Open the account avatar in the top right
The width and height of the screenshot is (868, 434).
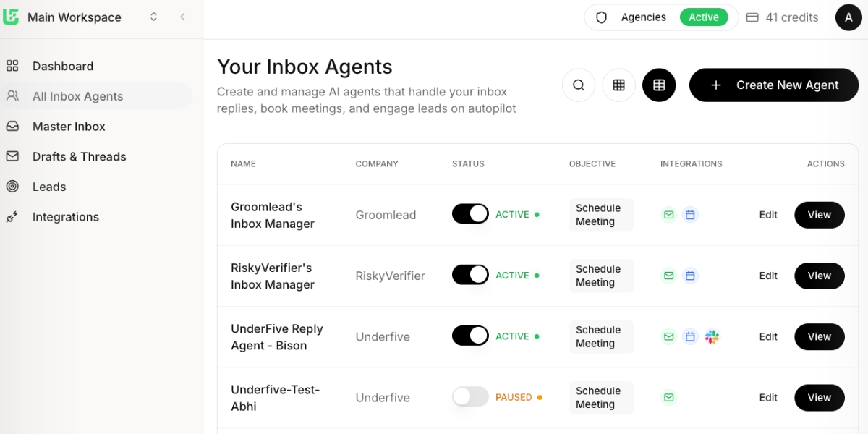[848, 17]
